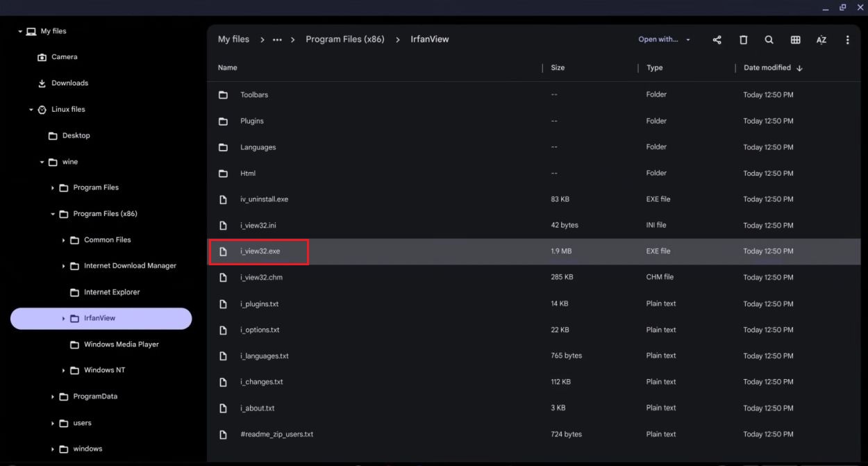
Task: Switch to grid view using thumbnail icon
Action: [x=795, y=40]
